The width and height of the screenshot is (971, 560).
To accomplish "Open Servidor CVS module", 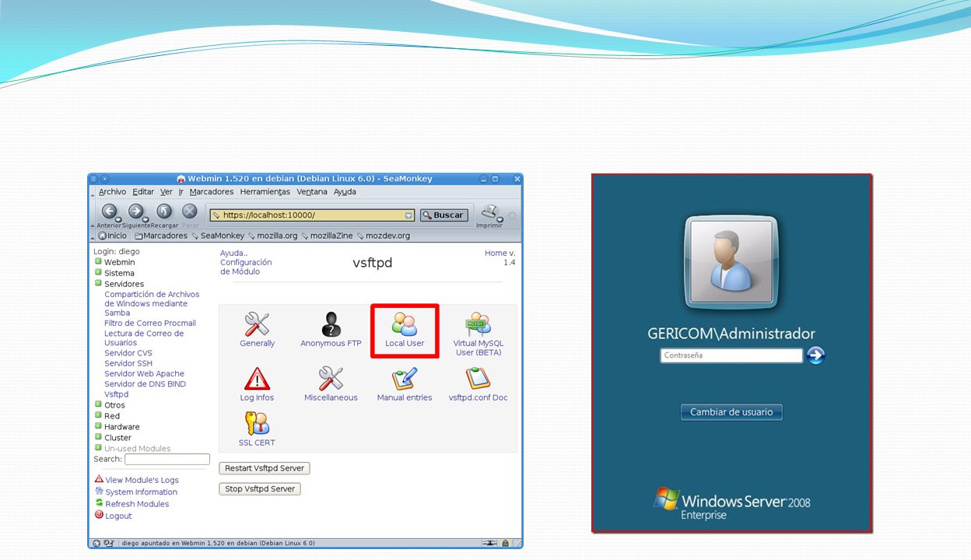I will (x=128, y=353).
